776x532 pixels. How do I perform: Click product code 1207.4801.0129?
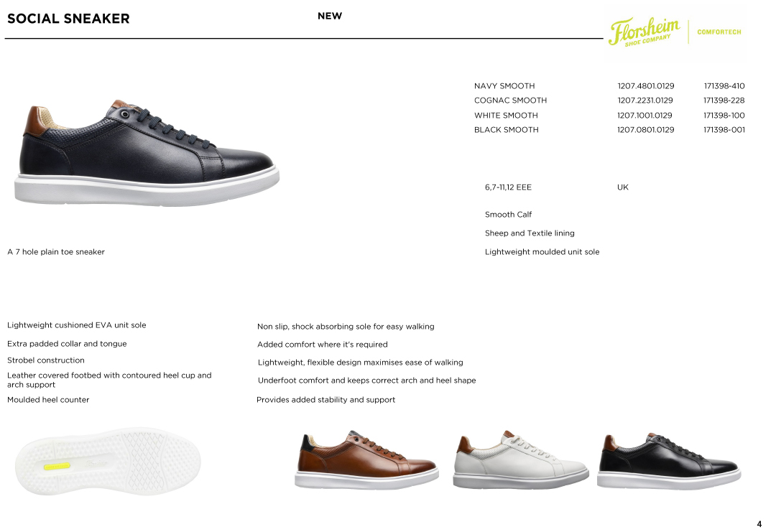(645, 86)
